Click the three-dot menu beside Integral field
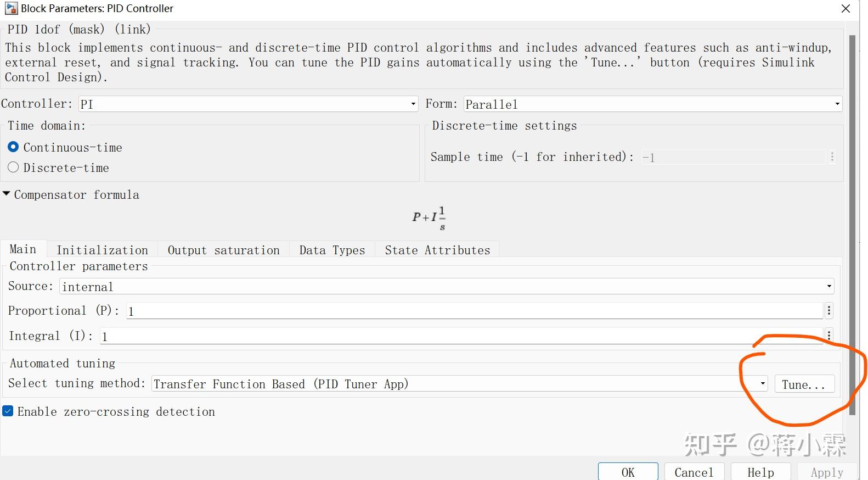The width and height of the screenshot is (868, 480). point(828,335)
